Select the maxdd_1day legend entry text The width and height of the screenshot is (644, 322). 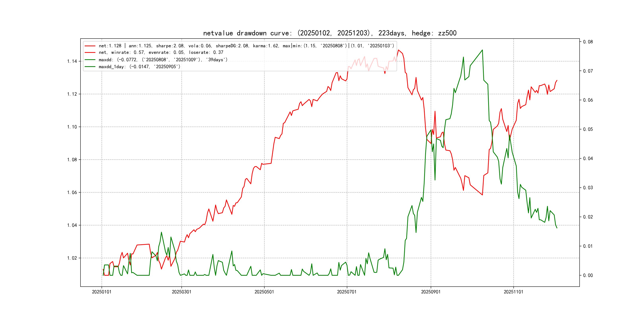pos(139,67)
